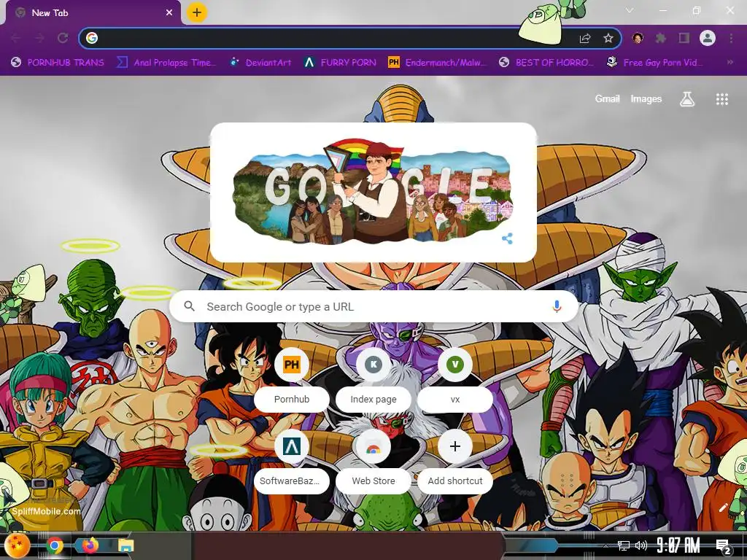Viewport: 747px width, 560px height.
Task: Open the Chrome profile avatar button
Action: [708, 38]
